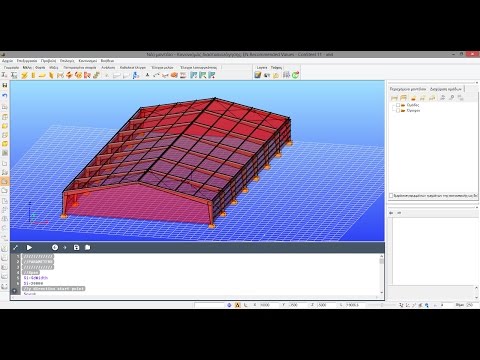This screenshot has height=360, width=480.
Task: Switch to the second tab in model panel
Action: coord(446,89)
